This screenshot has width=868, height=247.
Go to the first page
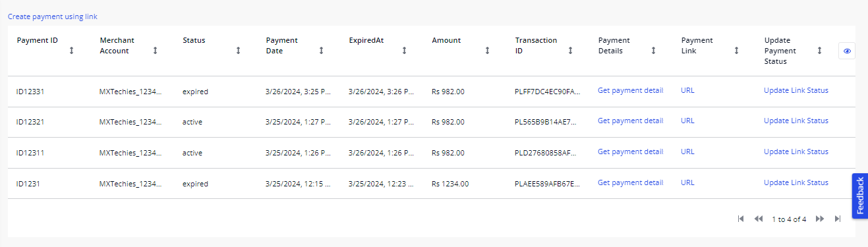tap(741, 219)
